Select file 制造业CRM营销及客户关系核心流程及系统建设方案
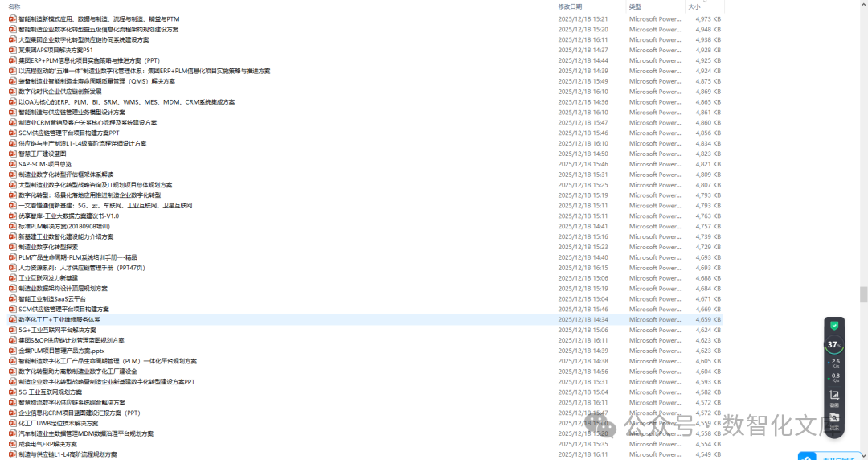The image size is (868, 460). click(x=88, y=122)
